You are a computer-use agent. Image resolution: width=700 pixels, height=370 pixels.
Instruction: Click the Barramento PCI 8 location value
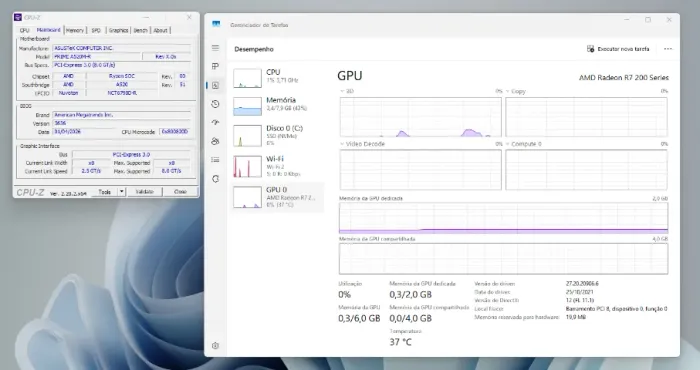click(617, 309)
